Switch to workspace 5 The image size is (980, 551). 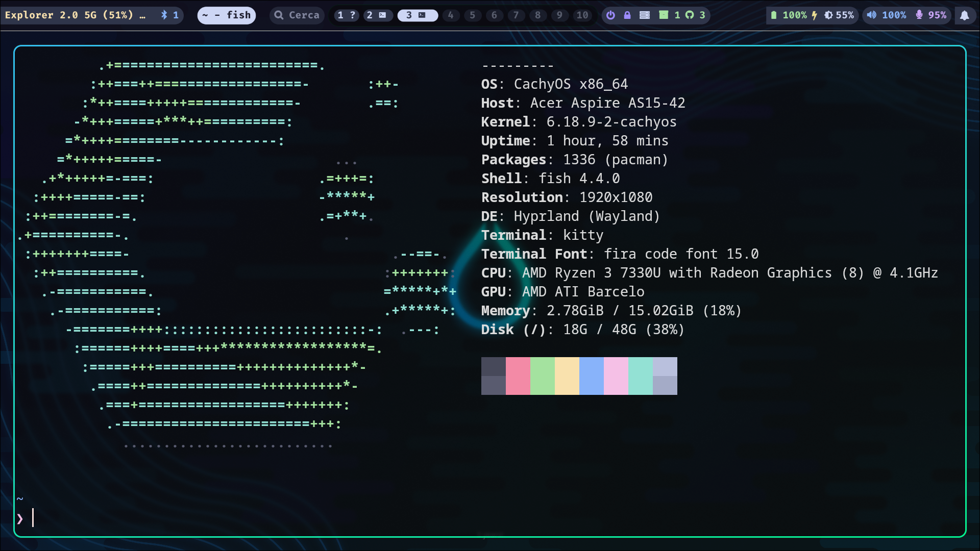click(x=473, y=15)
